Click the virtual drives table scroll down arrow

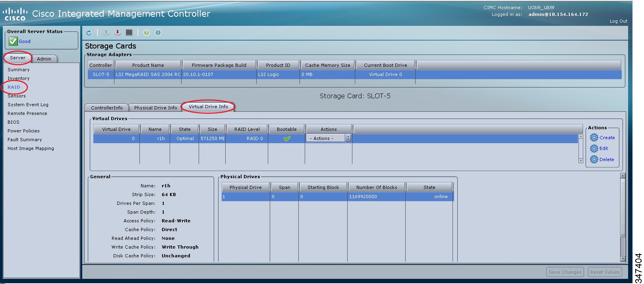pos(581,161)
